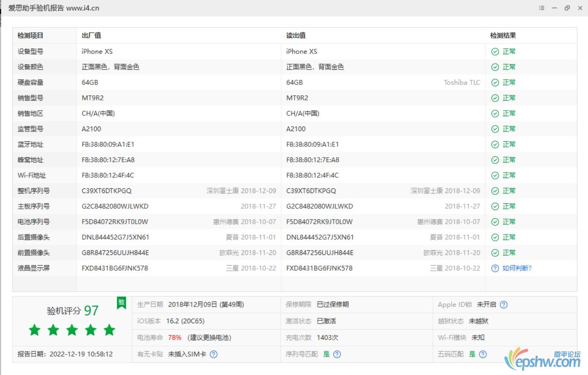Restore down the report window
The width and height of the screenshot is (588, 375).
567,8
